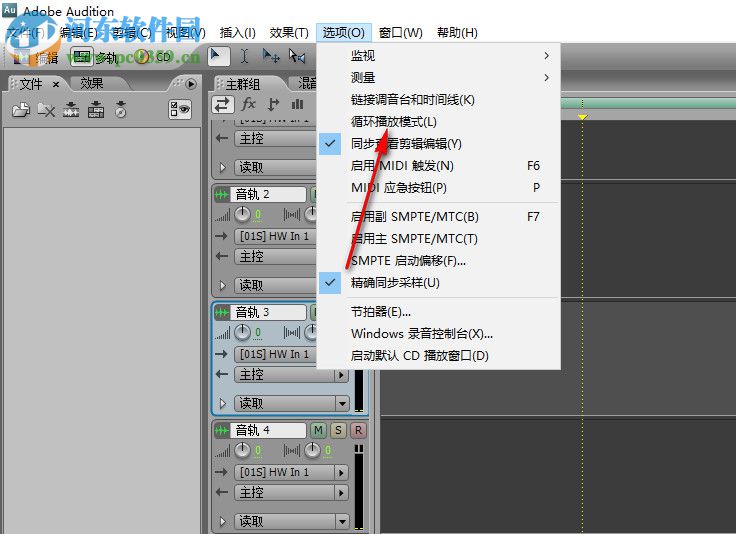Image resolution: width=736 pixels, height=534 pixels.
Task: Toggle 链接调音台和时间线(K) option
Action: tap(438, 99)
